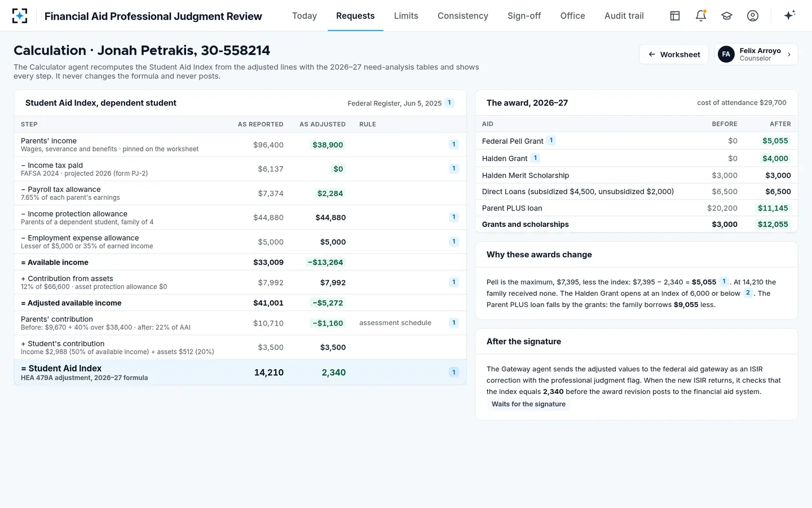The image size is (812, 508).
Task: Click the Halden Merit Scholarship row label
Action: point(526,176)
